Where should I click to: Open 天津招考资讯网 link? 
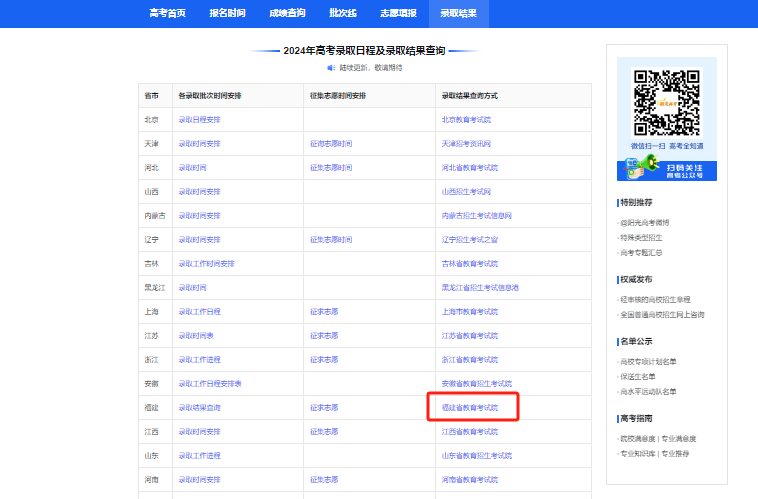466,144
